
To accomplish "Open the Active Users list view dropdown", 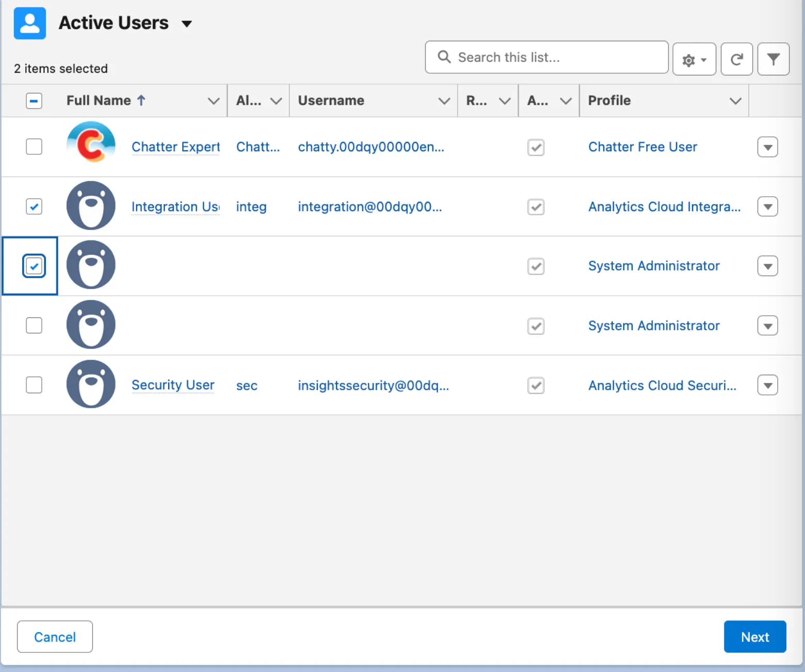I will point(187,24).
